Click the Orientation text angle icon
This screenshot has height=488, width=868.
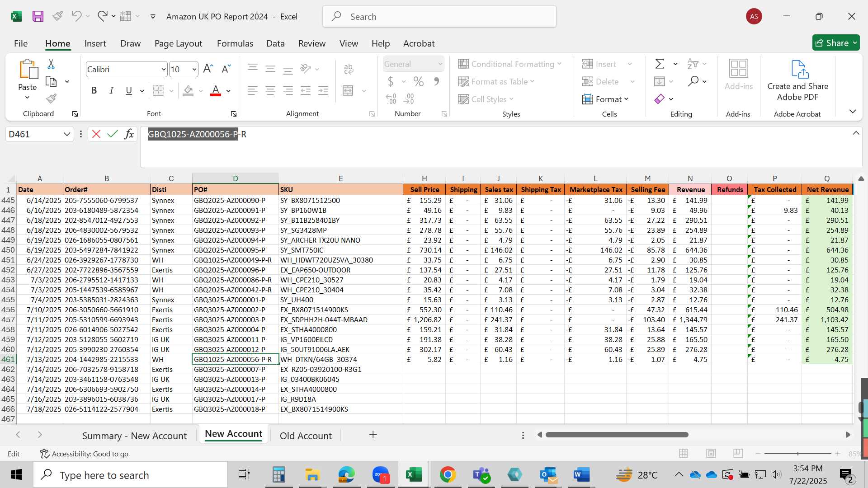coord(306,69)
